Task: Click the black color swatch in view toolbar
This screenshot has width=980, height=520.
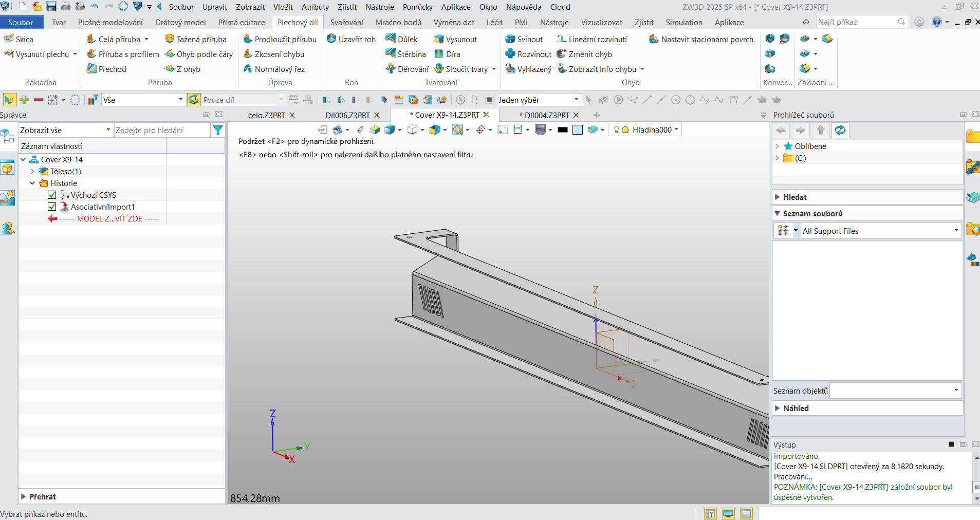Action: 563,130
